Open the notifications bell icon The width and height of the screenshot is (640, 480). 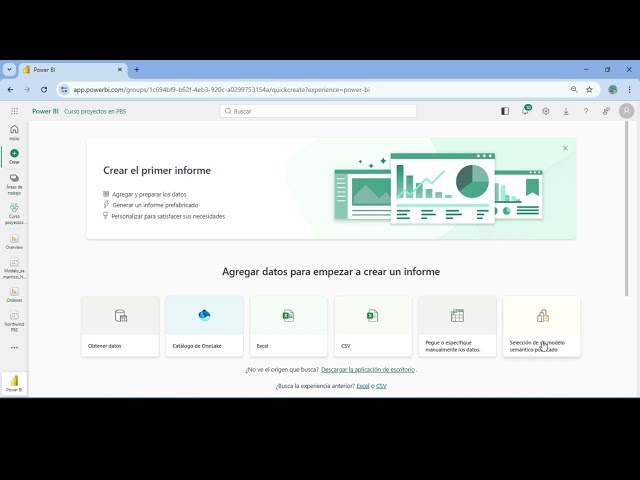525,111
